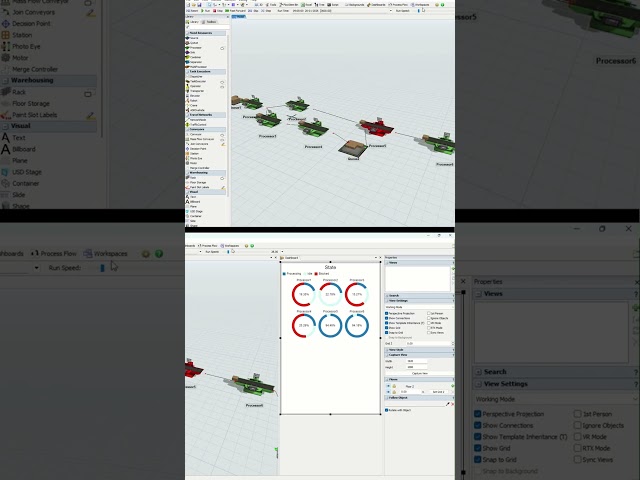Image resolution: width=640 pixels, height=480 pixels.
Task: Open Dashboards in the upper center toolbar
Action: tap(376, 5)
